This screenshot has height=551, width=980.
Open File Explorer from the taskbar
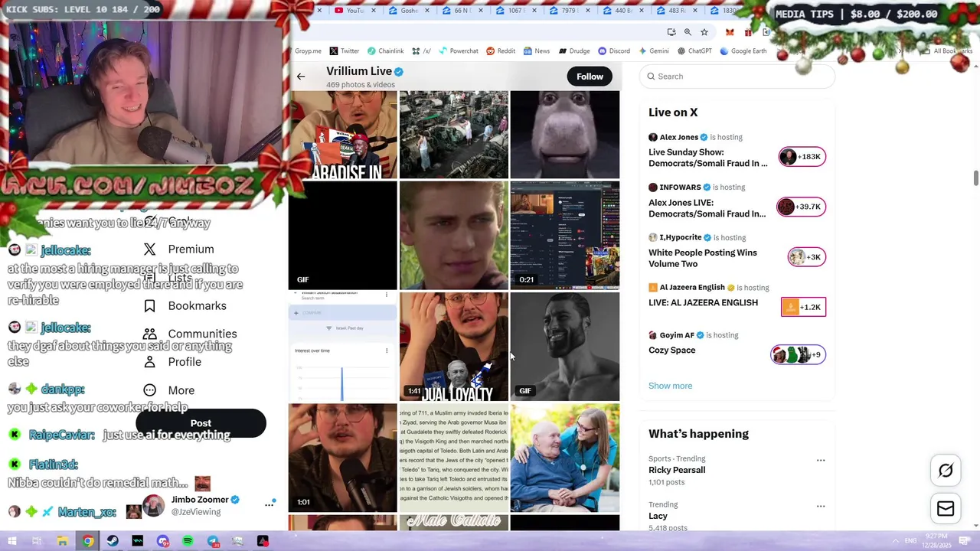pos(63,541)
